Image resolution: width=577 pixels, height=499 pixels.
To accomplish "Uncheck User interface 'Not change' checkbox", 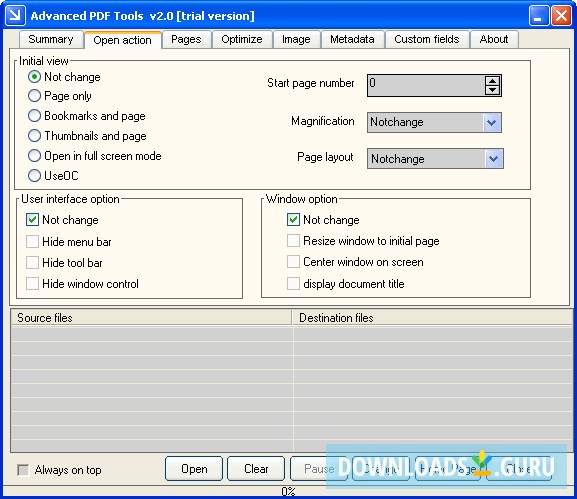I will pyautogui.click(x=32, y=220).
